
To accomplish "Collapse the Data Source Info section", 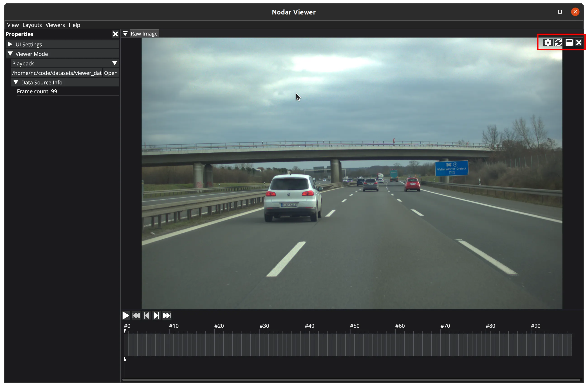I will [16, 82].
